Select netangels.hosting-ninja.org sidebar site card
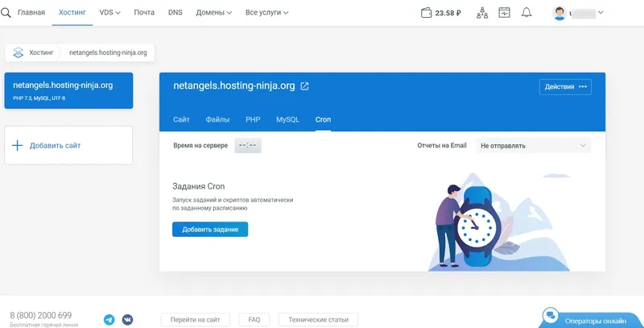 68,90
